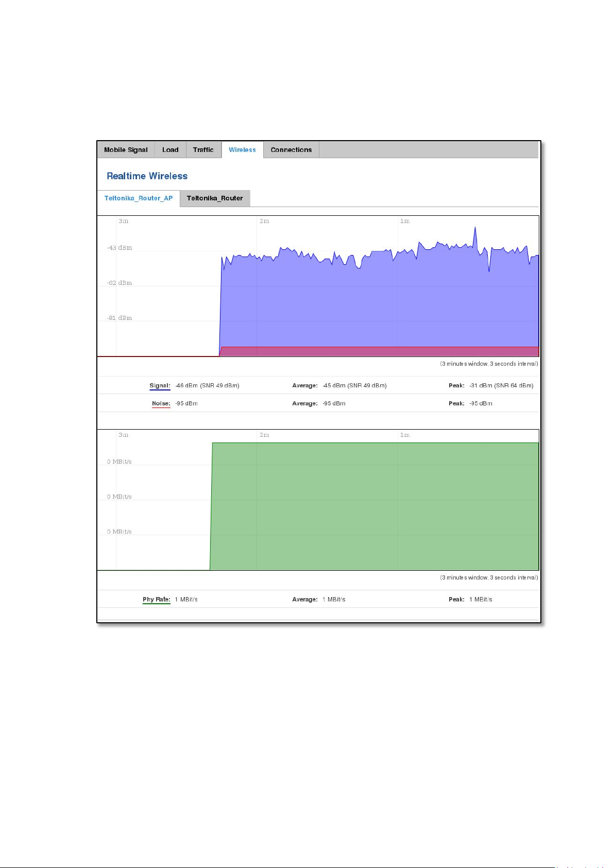The height and width of the screenshot is (868, 614).
Task: Select the Wireless tab
Action: (242, 150)
